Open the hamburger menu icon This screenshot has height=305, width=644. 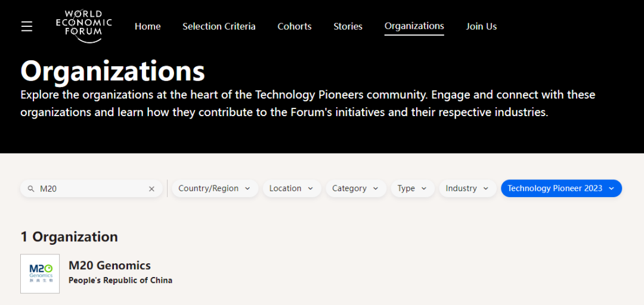tap(27, 27)
